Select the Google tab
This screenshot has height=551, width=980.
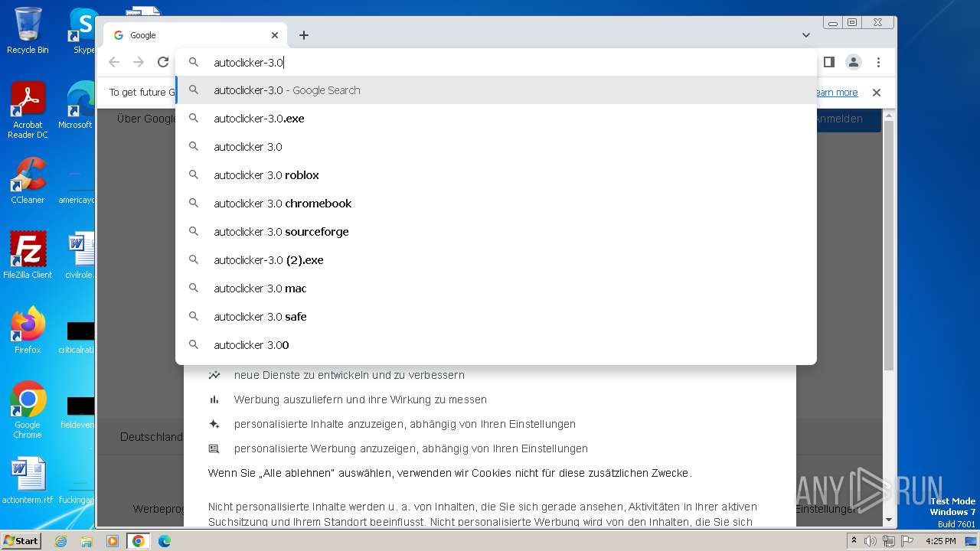tap(195, 35)
